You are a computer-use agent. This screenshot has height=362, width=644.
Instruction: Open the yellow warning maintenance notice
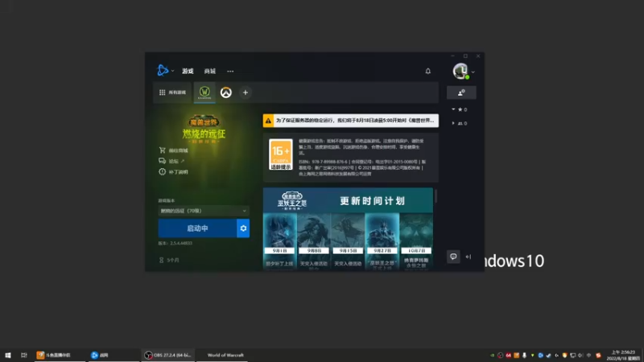(x=351, y=121)
